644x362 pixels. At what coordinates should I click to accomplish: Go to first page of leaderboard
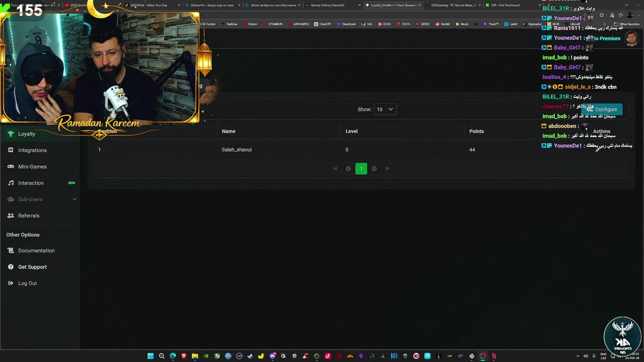tap(336, 168)
